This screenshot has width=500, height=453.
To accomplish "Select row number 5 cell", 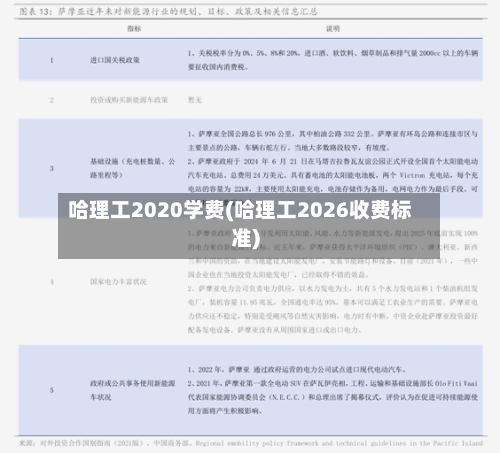I will 52,390.
